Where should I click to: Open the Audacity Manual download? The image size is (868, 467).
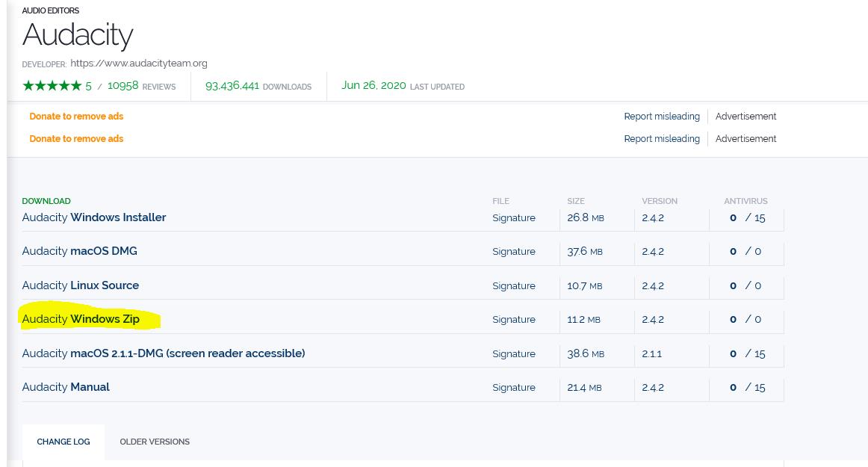tap(66, 387)
